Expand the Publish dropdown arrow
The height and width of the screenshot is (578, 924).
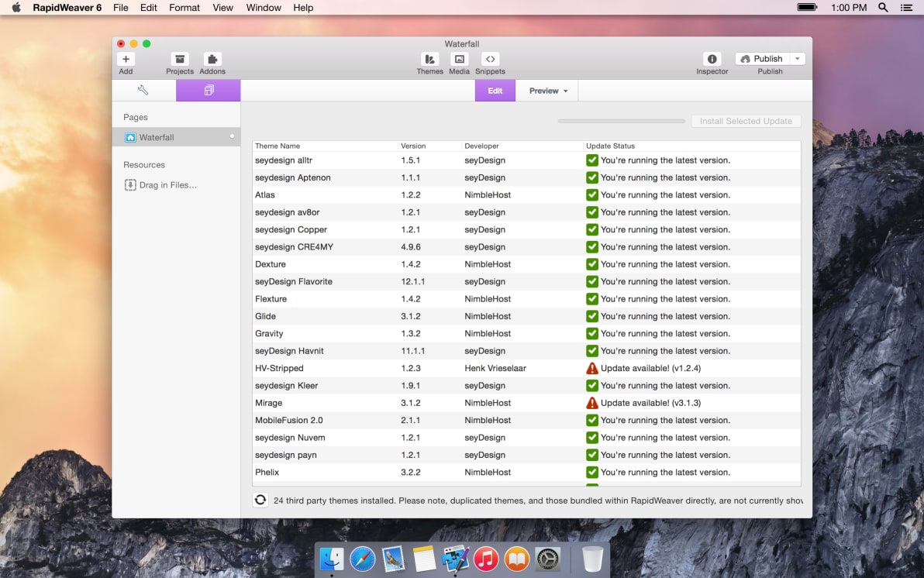tap(798, 59)
